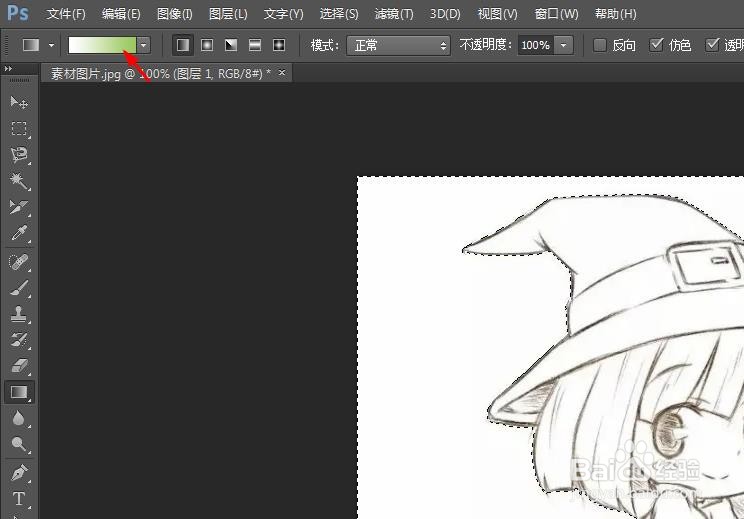Open the 文件(F) menu
Screen dimensions: 744x519
pyautogui.click(x=66, y=14)
